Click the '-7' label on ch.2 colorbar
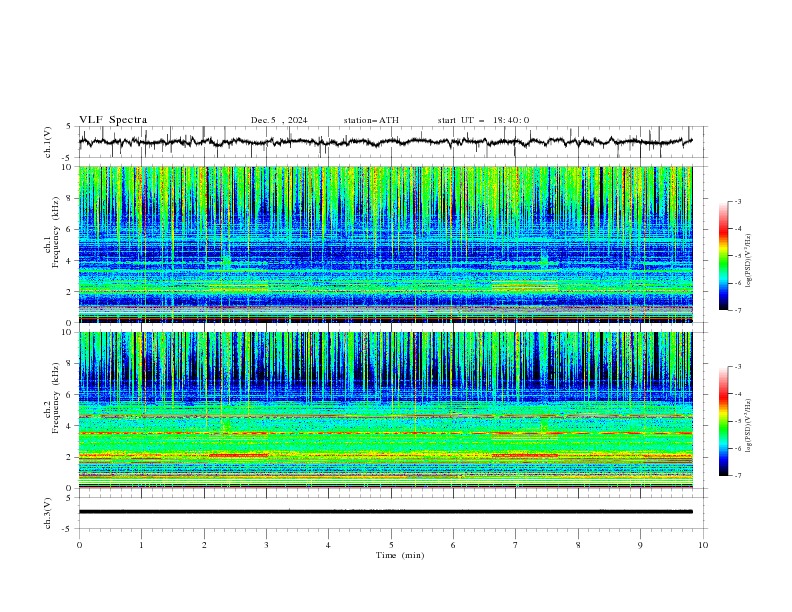The height and width of the screenshot is (612, 792). [737, 475]
